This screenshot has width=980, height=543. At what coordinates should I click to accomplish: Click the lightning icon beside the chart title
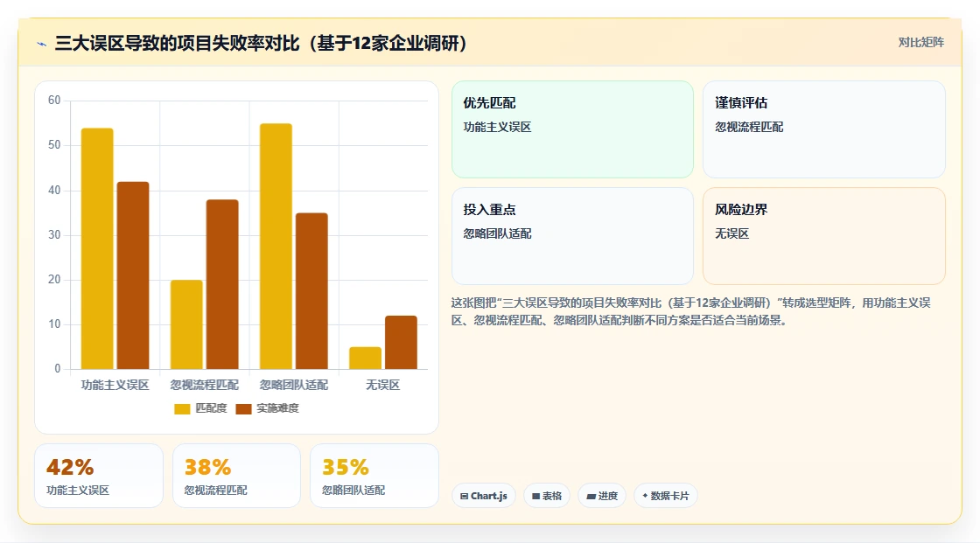[41, 44]
